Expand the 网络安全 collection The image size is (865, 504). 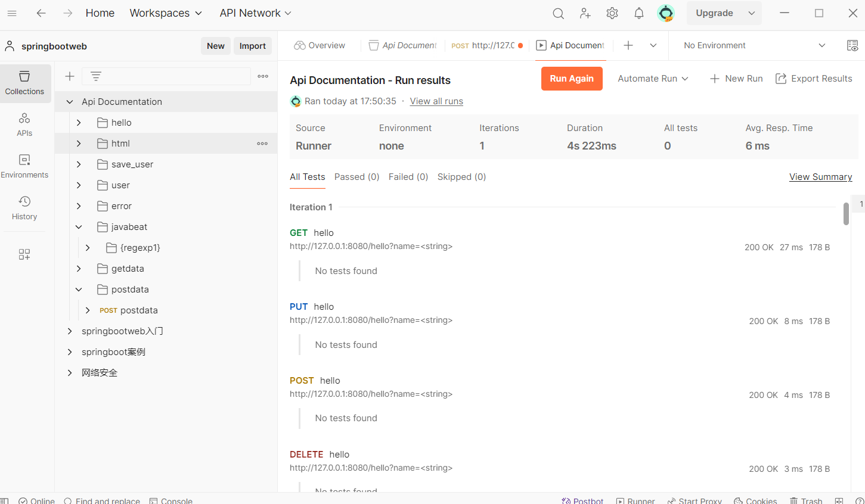pos(70,373)
